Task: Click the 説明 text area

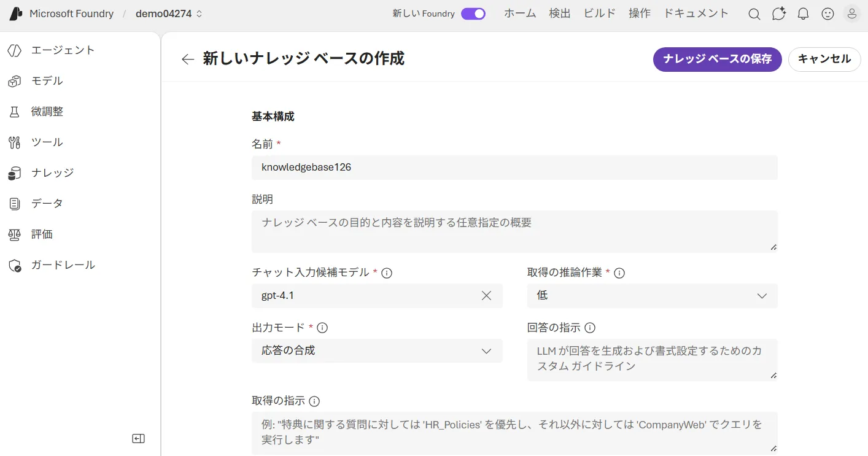Action: [514, 231]
